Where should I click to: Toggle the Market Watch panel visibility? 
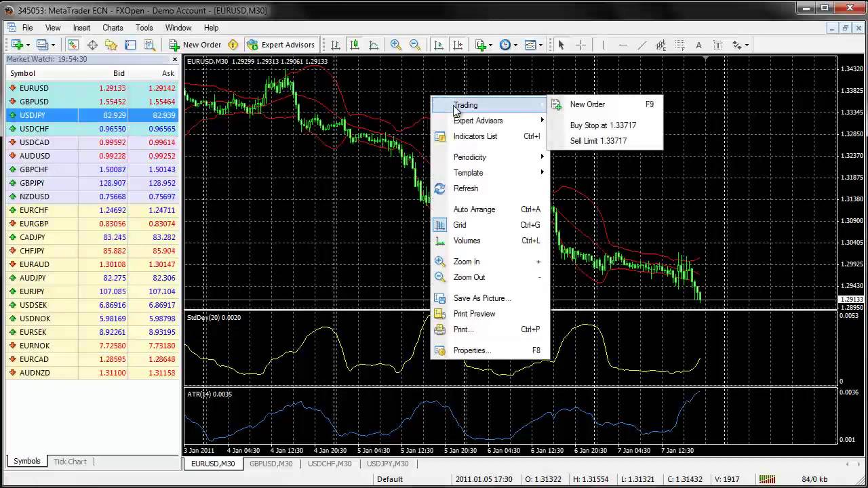click(x=73, y=45)
